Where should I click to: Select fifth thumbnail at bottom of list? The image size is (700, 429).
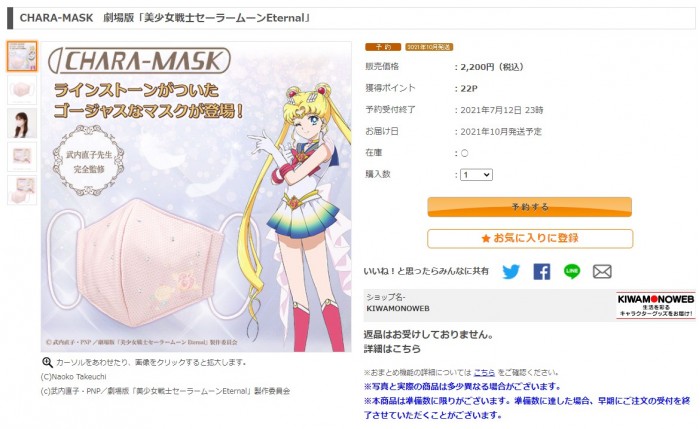pyautogui.click(x=22, y=190)
